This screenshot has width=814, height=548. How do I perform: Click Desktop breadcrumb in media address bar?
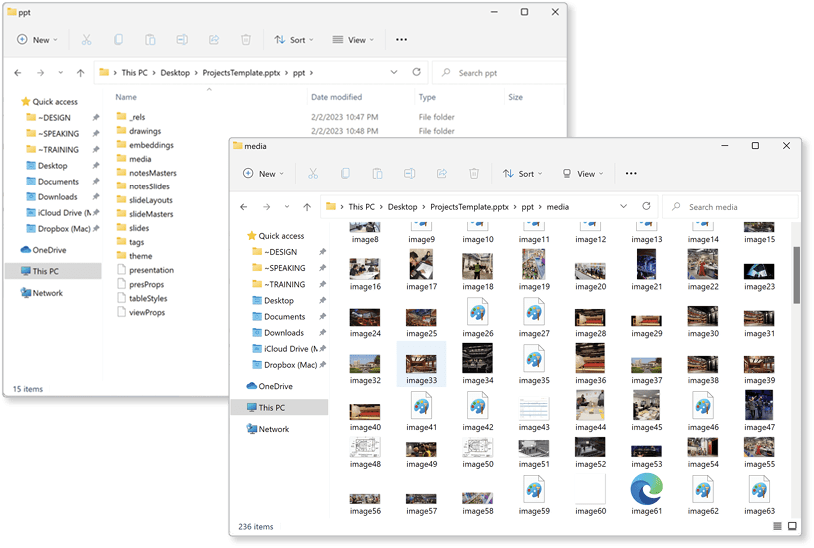point(402,207)
